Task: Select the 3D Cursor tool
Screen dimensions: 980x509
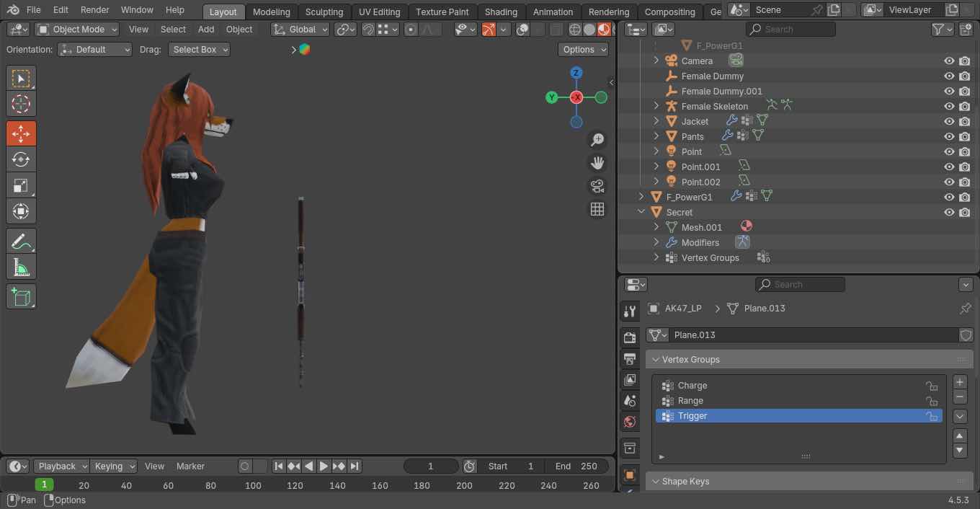Action: 21,104
